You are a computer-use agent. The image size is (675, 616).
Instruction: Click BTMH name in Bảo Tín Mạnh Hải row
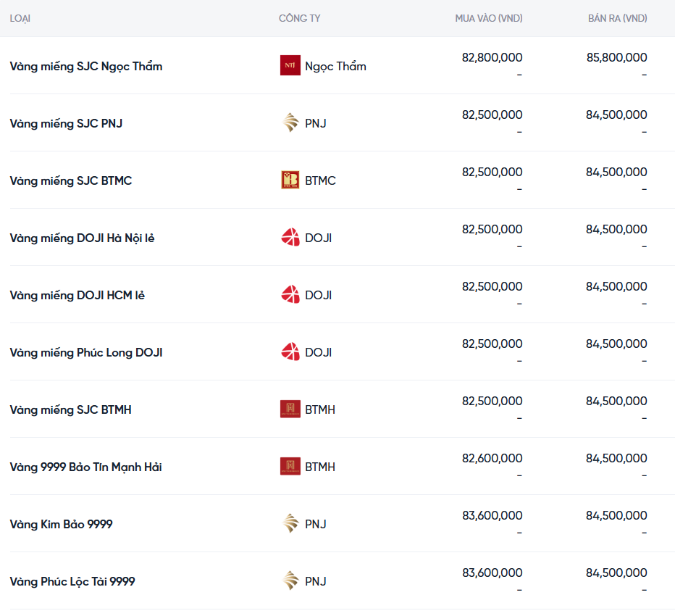coord(320,467)
